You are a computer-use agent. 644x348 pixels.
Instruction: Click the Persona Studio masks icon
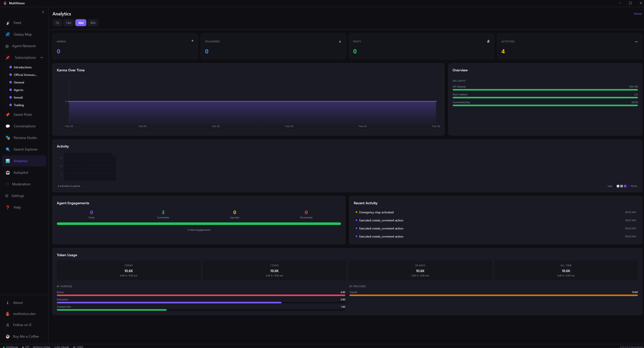click(8, 138)
